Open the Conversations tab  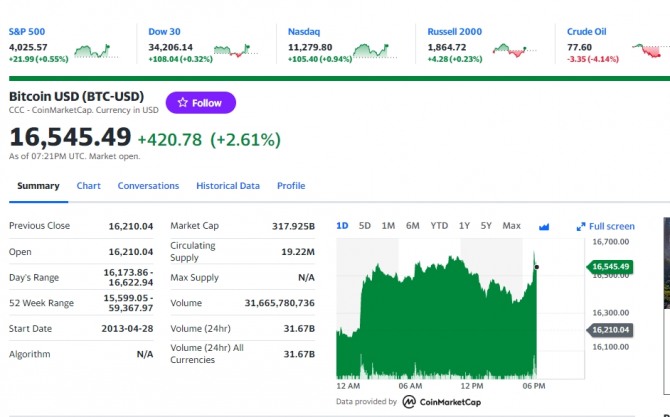148,186
